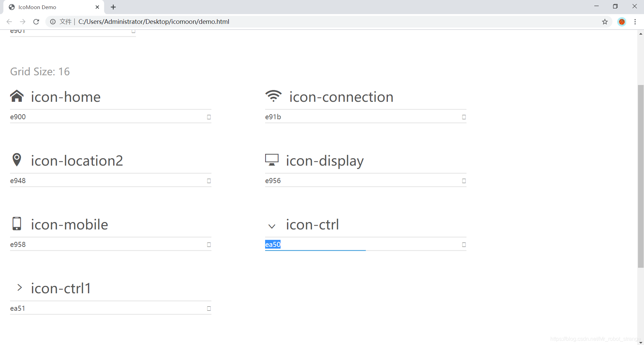The width and height of the screenshot is (644, 345).
Task: Click the wifi connection icon glyph
Action: pos(274,96)
